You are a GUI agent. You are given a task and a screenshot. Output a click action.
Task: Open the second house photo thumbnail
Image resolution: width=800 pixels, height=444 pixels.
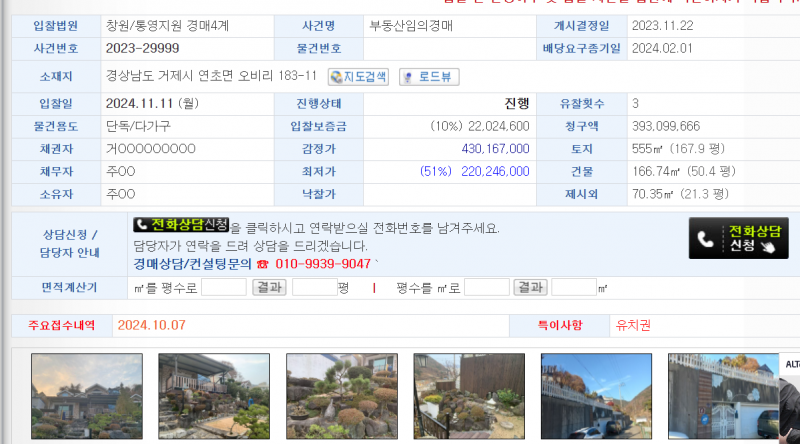(x=214, y=397)
